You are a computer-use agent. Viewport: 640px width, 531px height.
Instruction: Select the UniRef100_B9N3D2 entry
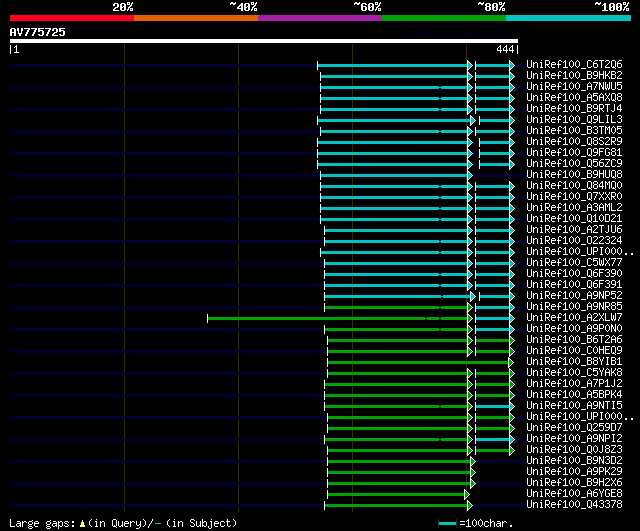pyautogui.click(x=574, y=461)
